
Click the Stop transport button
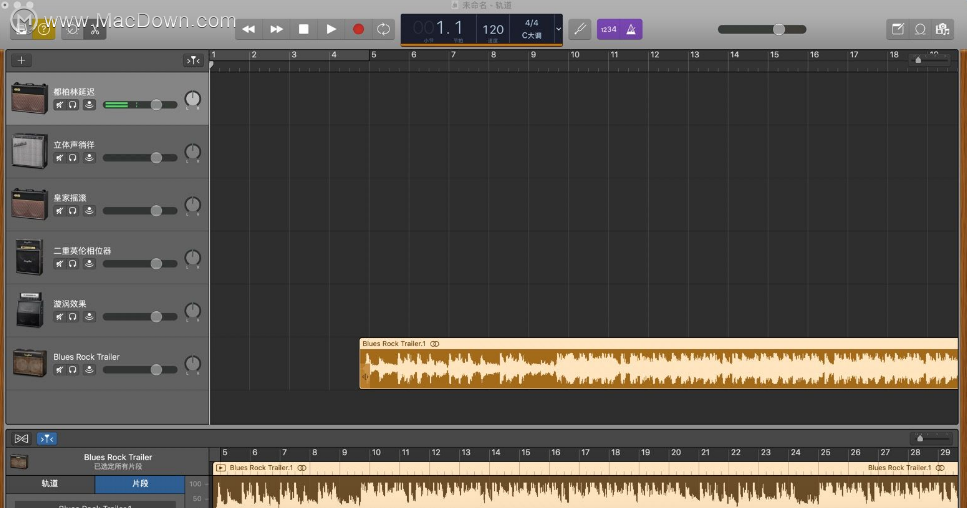(303, 29)
